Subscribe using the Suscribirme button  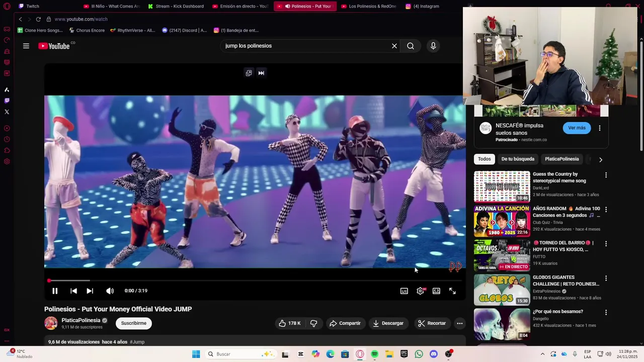(x=133, y=323)
